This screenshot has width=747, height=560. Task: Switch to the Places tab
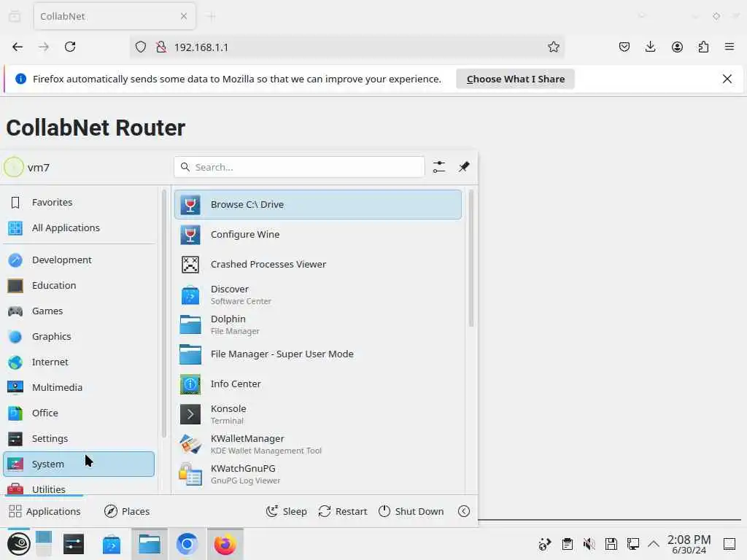pyautogui.click(x=127, y=511)
